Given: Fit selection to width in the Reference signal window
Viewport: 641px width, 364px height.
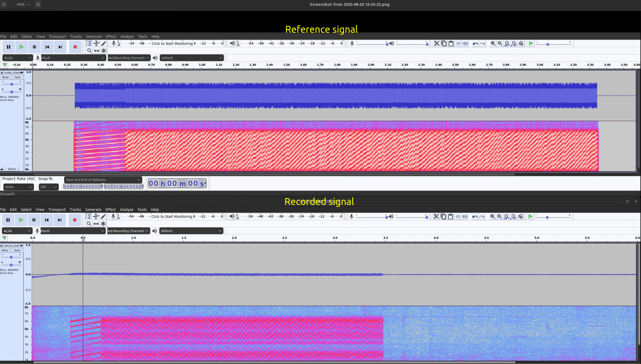Looking at the screenshot, I should (x=507, y=44).
